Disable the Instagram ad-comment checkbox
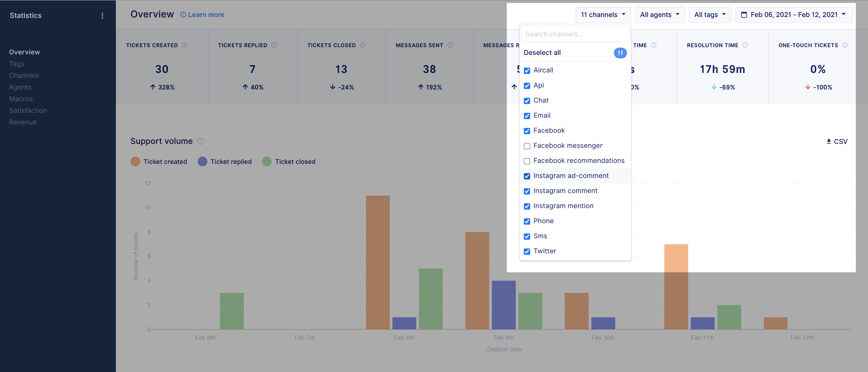Screen dimensions: 868x372 (526, 176)
